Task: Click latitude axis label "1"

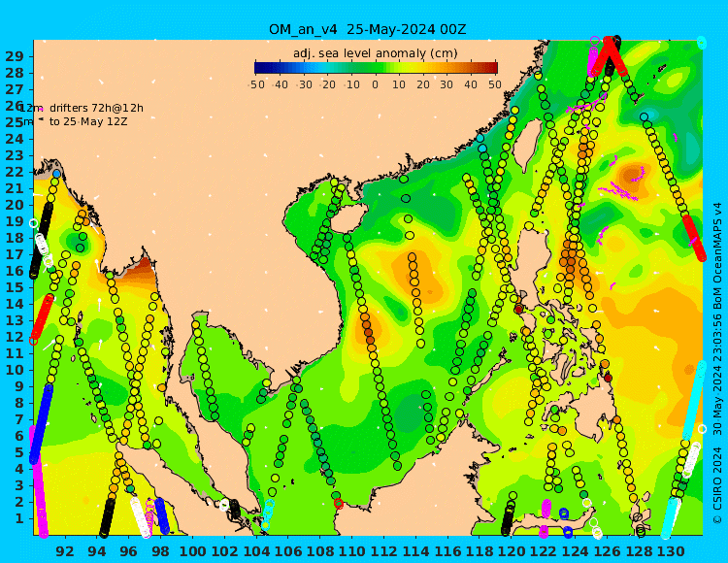Action: click(x=19, y=518)
